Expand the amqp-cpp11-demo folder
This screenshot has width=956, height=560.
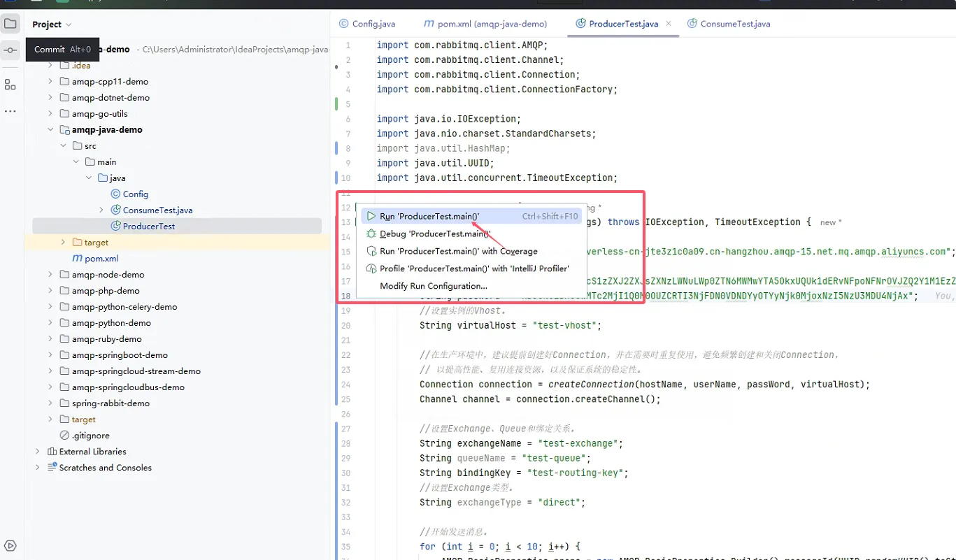(x=50, y=82)
